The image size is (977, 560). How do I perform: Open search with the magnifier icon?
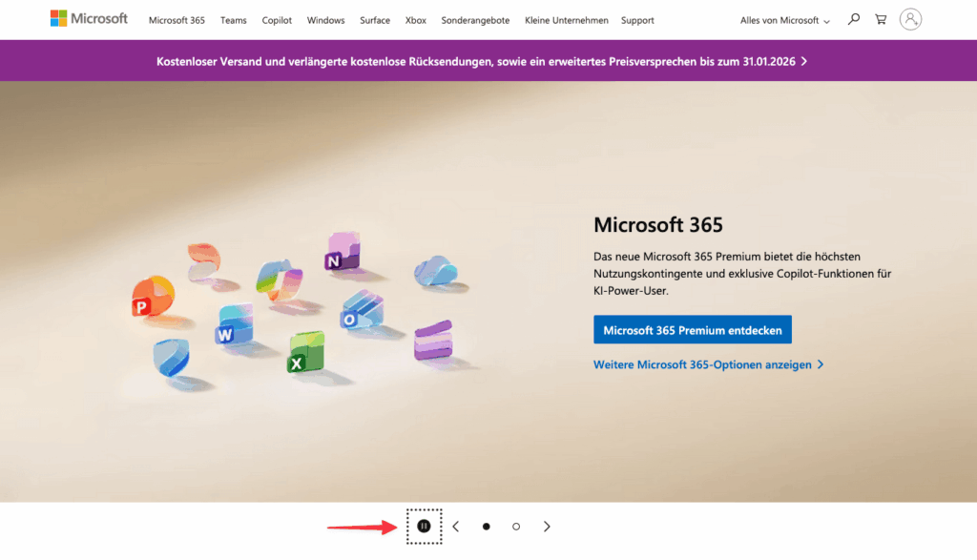point(853,19)
